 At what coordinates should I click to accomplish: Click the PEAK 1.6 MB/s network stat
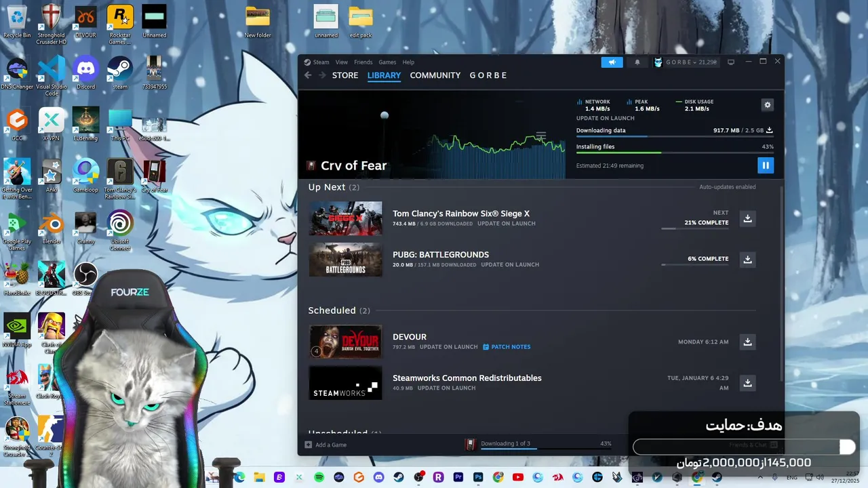click(x=643, y=105)
